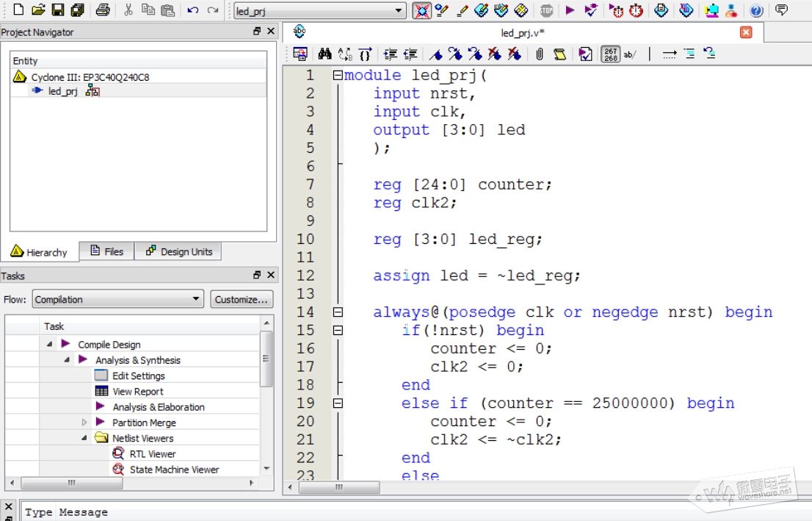Click the Find matching brace icon
Image resolution: width=812 pixels, height=521 pixels.
tap(365, 54)
